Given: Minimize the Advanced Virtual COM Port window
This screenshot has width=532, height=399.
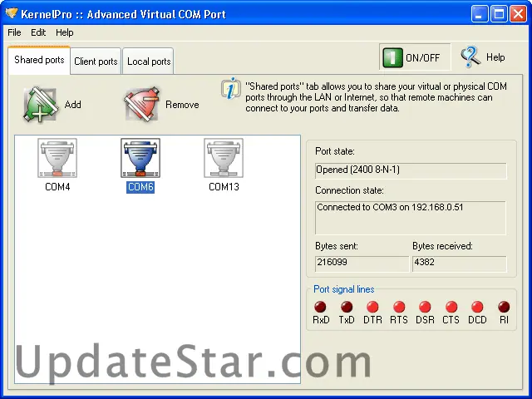Looking at the screenshot, I should pyautogui.click(x=479, y=14).
